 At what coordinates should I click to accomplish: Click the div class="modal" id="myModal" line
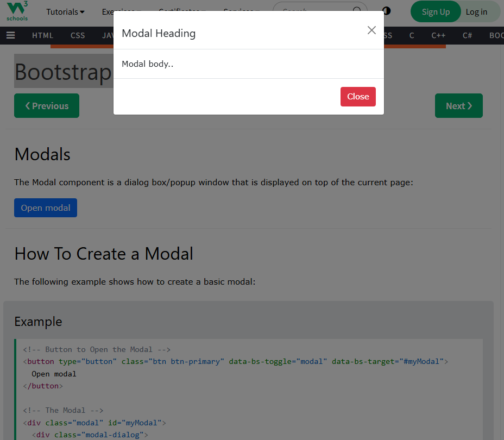[94, 423]
